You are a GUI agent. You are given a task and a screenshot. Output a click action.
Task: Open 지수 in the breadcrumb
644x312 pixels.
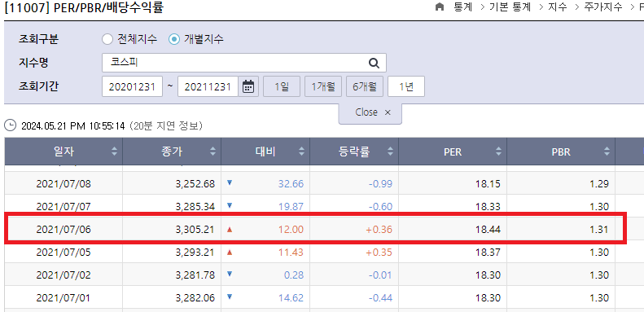(558, 7)
